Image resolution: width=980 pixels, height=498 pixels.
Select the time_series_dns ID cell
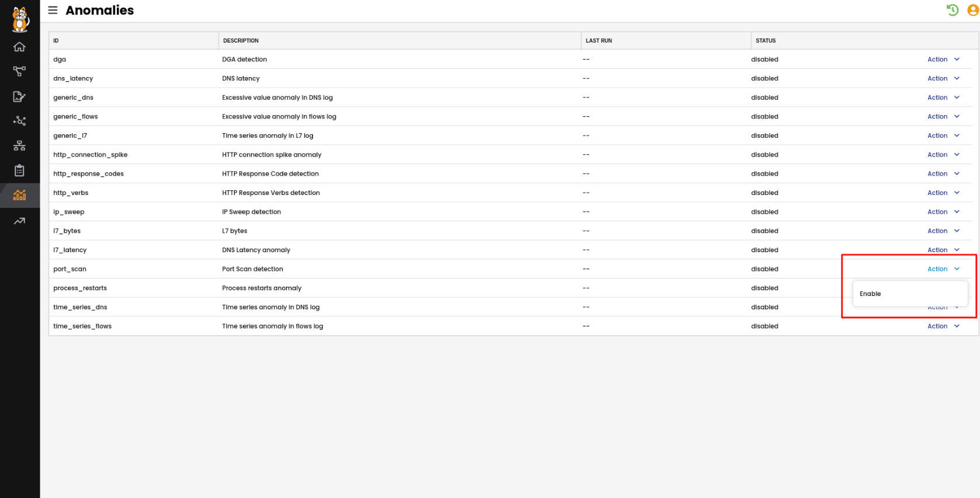coord(80,307)
